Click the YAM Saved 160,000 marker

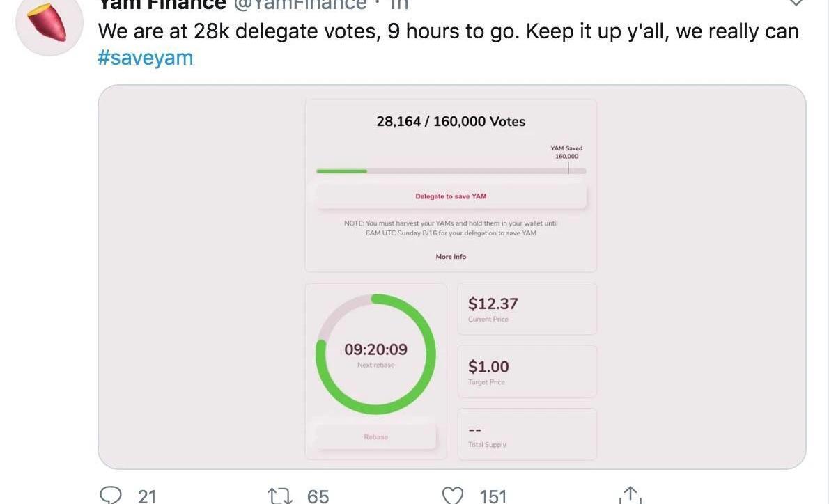[x=566, y=152]
